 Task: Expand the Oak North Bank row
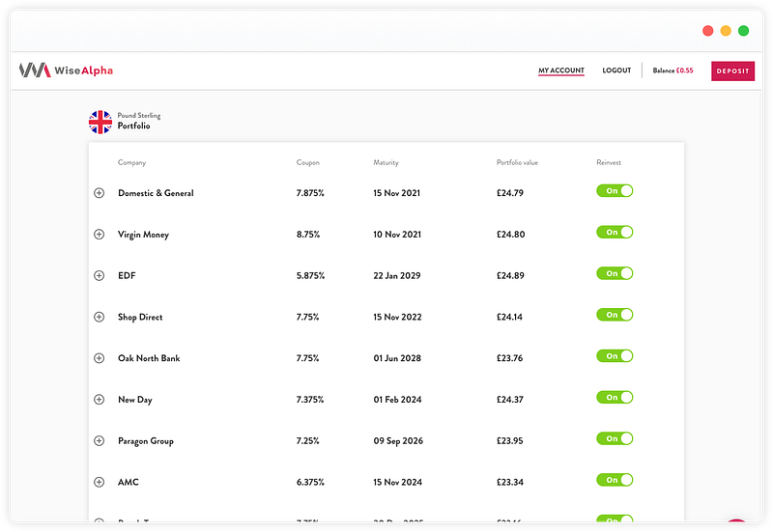[100, 358]
